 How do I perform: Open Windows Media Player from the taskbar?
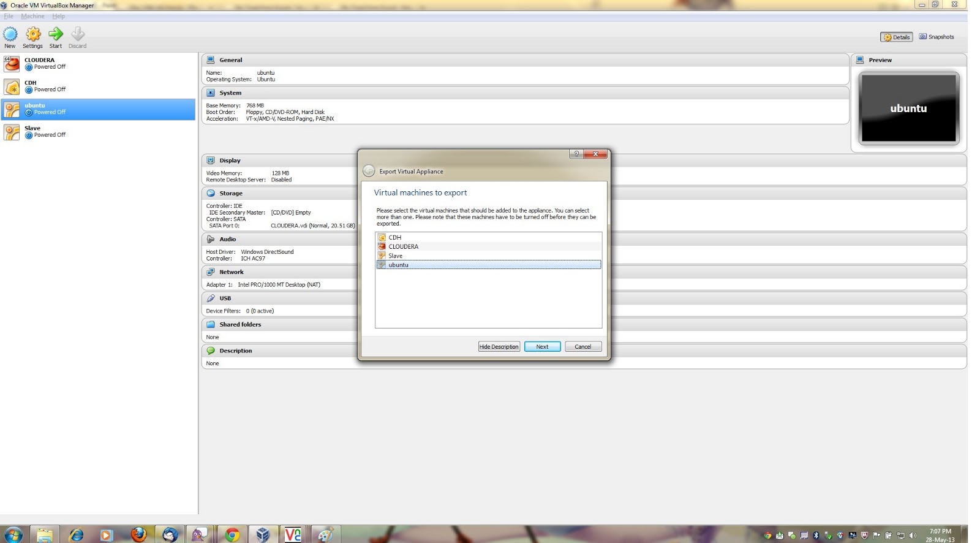coord(107,534)
